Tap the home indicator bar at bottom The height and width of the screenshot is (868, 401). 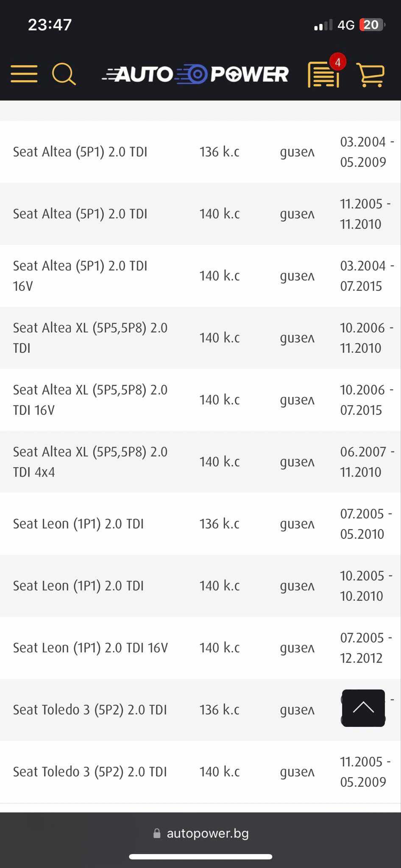coord(200,857)
